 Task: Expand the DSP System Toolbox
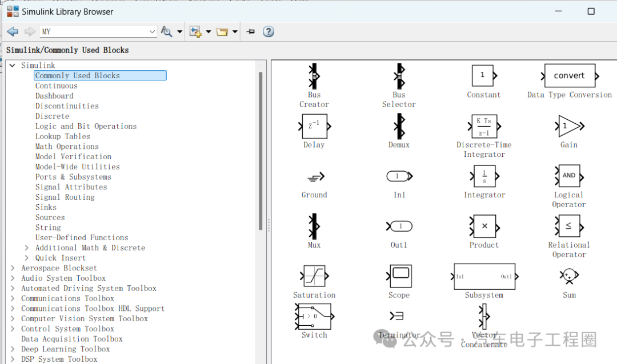click(x=13, y=359)
